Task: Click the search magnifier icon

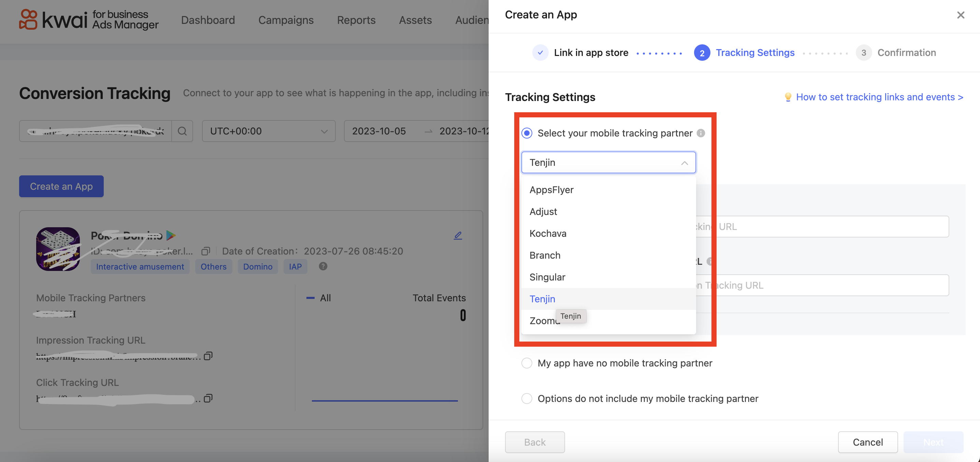Action: coord(182,131)
